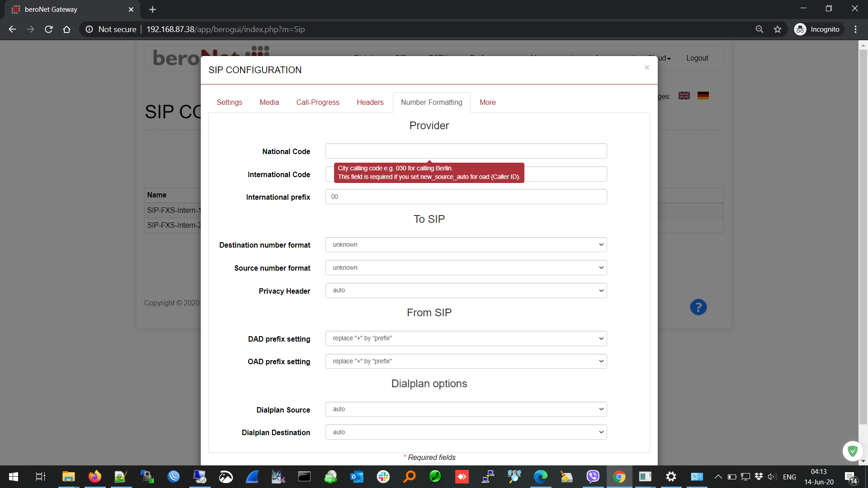The height and width of the screenshot is (488, 868).
Task: Expand Destination number format dropdown
Action: [x=466, y=245]
